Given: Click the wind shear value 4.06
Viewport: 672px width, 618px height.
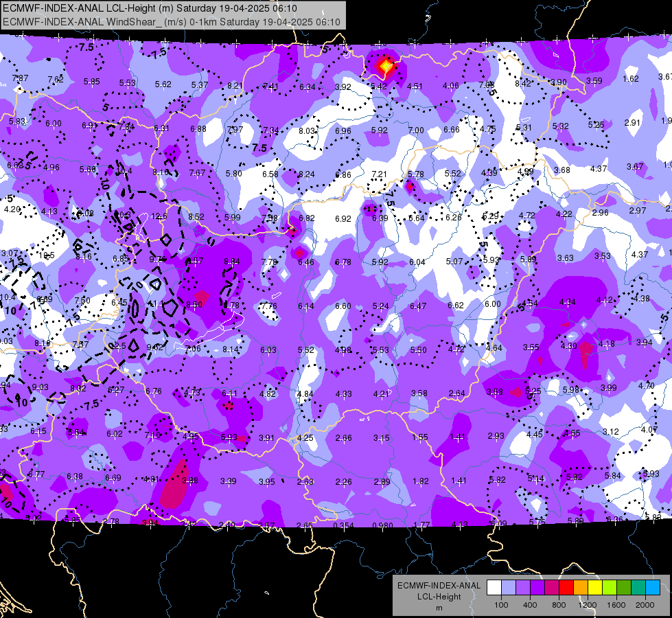Looking at the screenshot, I should (x=450, y=86).
